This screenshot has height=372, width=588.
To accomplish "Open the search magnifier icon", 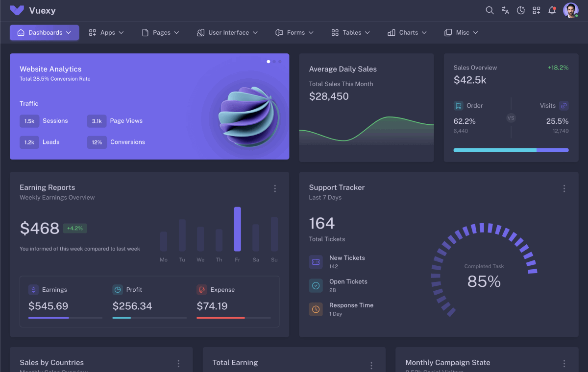I will click(490, 10).
